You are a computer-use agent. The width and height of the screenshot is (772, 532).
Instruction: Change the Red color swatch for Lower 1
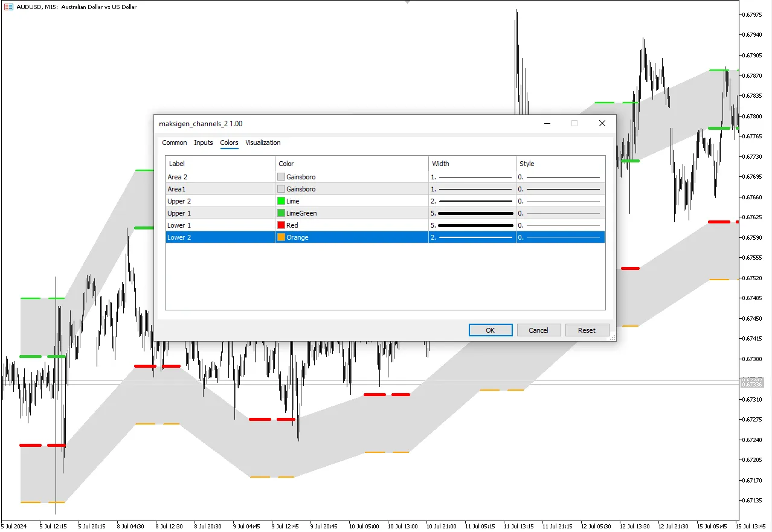click(x=281, y=225)
